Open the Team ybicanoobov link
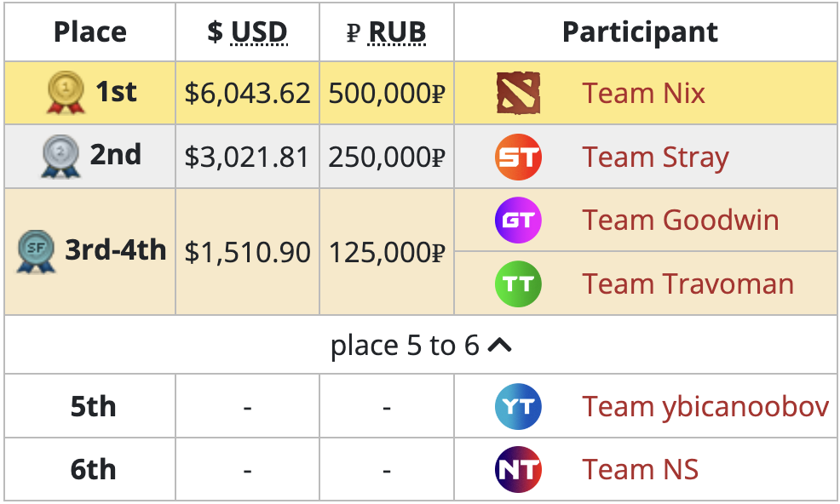 coord(705,407)
